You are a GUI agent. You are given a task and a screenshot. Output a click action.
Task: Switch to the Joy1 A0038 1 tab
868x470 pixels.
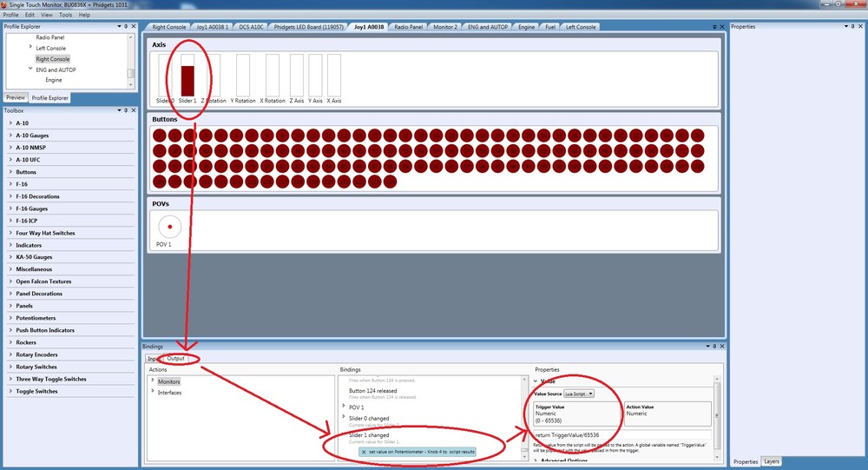(212, 27)
